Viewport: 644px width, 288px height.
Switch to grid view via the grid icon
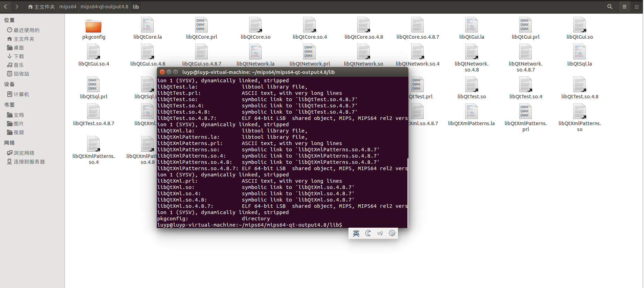pos(636,7)
